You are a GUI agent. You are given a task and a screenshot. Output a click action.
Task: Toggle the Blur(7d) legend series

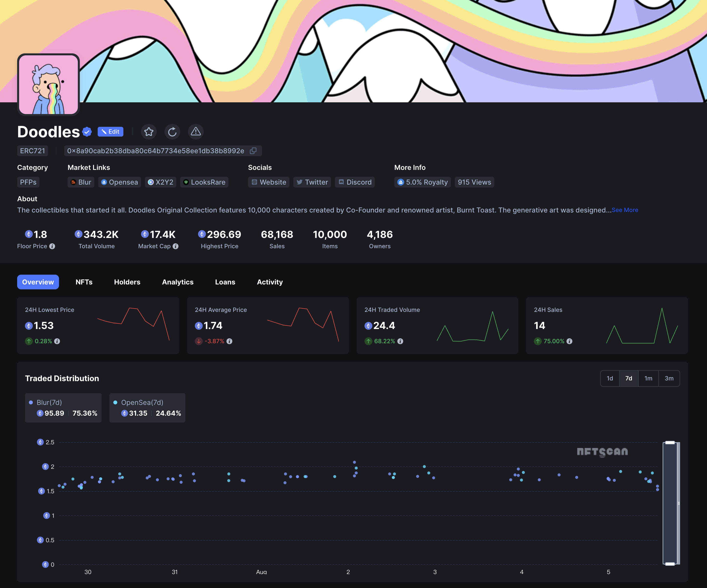63,408
